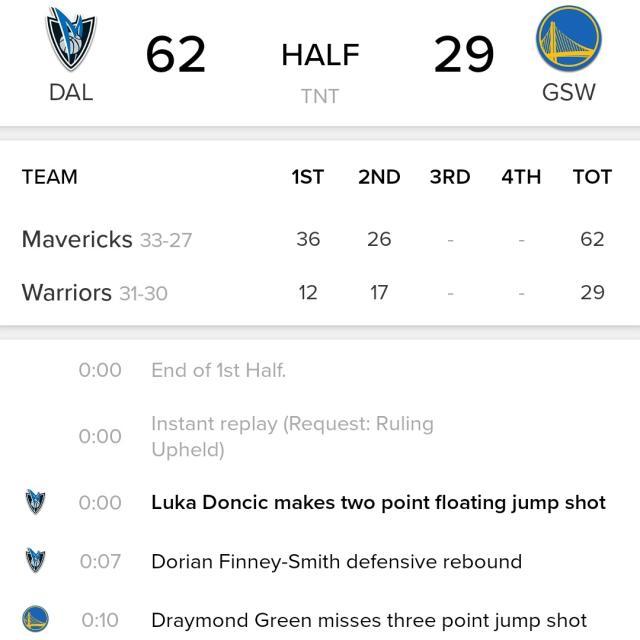Screen dimensions: 640x640
Task: Click the Golden State Warriors logo in header
Action: [568, 41]
